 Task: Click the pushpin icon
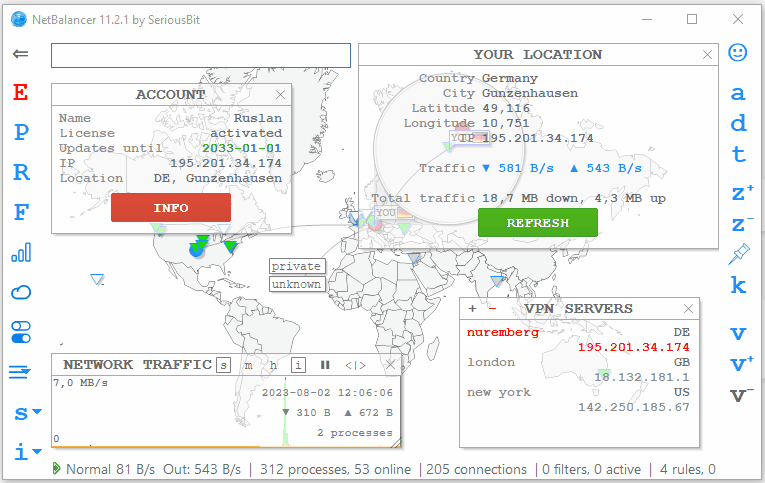coord(739,254)
